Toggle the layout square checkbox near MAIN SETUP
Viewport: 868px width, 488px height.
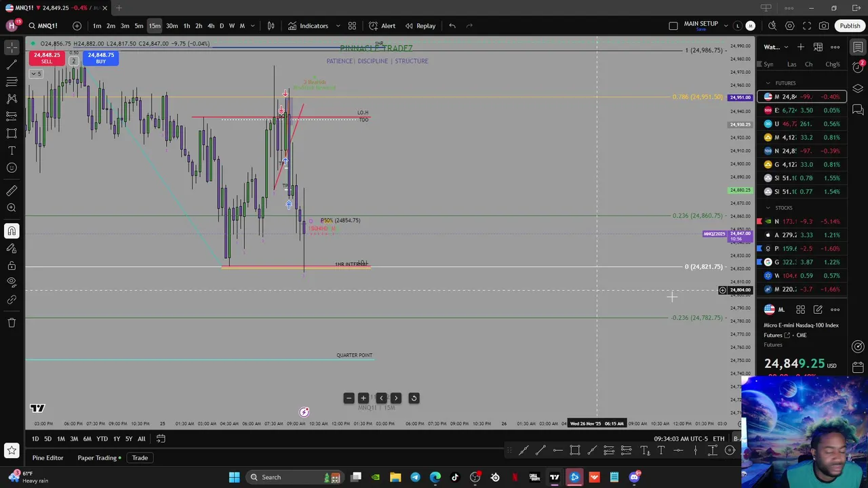pyautogui.click(x=673, y=26)
